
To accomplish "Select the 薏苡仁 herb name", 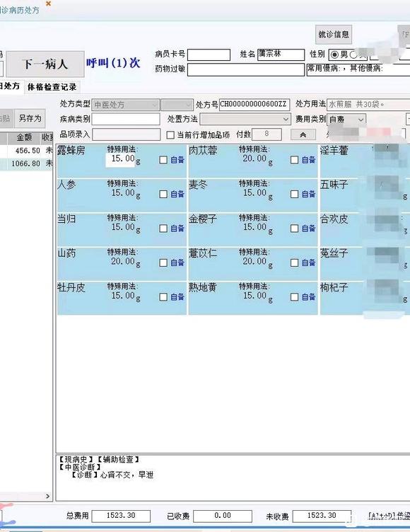I will (203, 253).
